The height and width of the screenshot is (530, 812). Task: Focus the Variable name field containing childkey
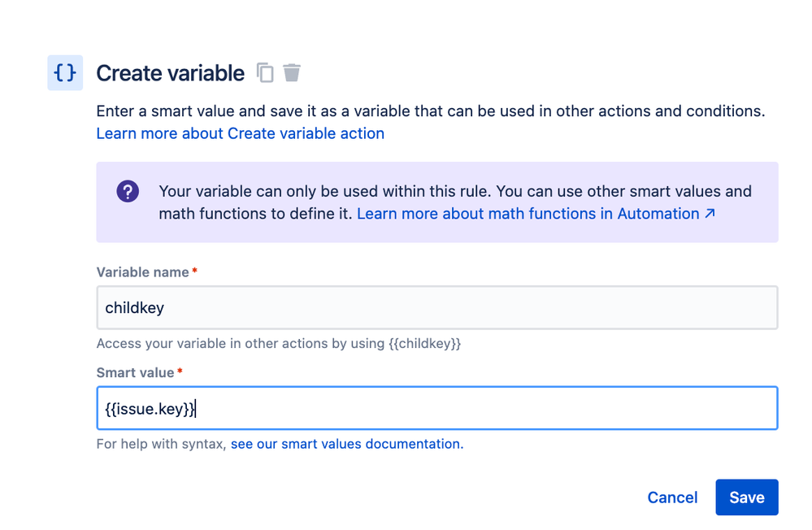pos(436,307)
